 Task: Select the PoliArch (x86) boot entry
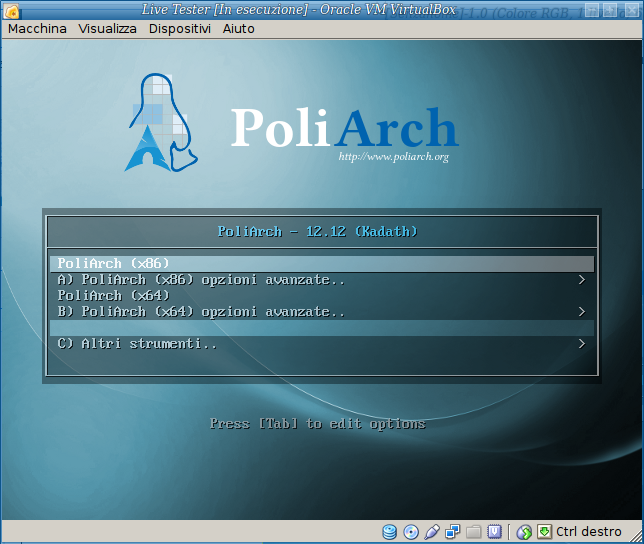coord(322,264)
